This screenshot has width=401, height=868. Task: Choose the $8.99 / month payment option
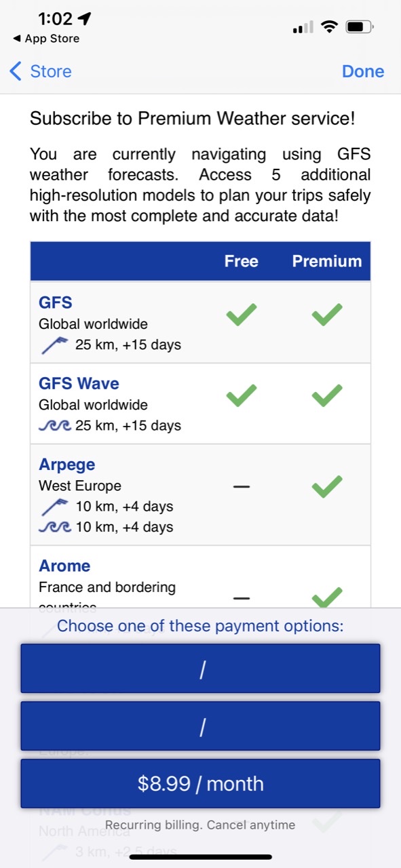click(200, 783)
